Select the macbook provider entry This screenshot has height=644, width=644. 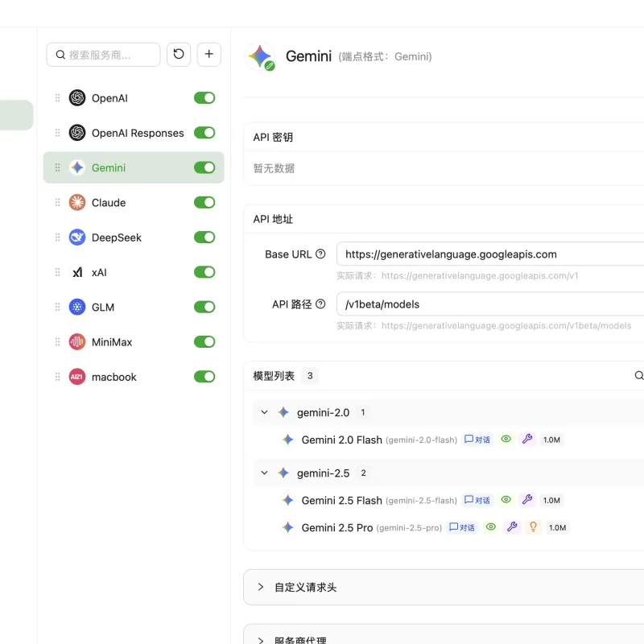(x=134, y=377)
